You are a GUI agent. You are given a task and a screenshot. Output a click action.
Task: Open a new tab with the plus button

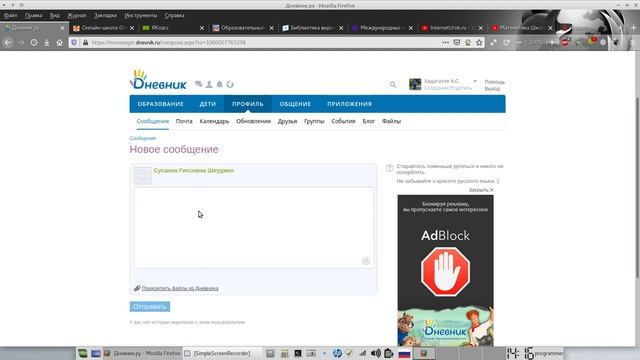[633, 28]
